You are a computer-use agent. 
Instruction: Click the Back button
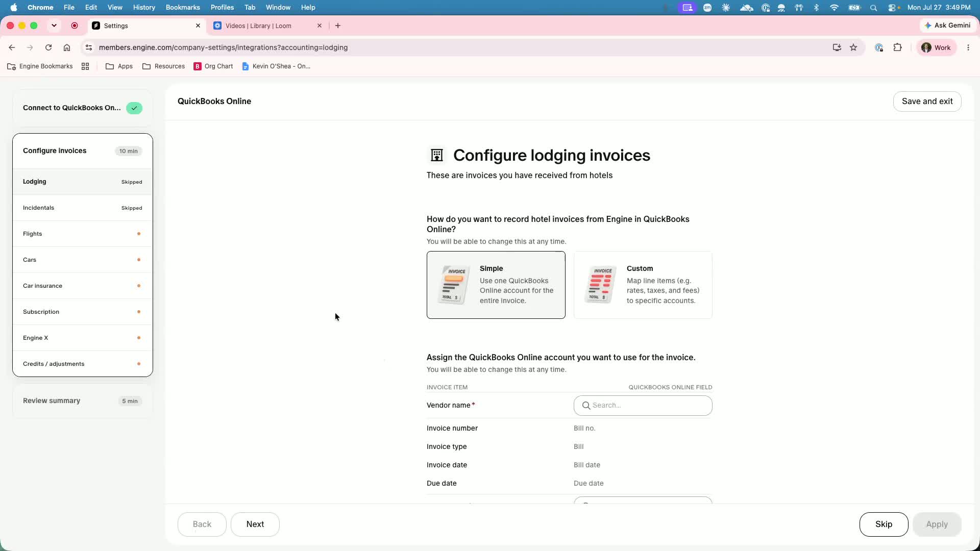202,524
